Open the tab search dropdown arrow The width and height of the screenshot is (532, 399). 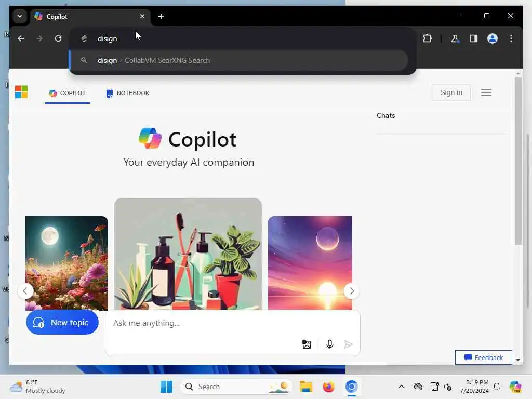pos(20,16)
